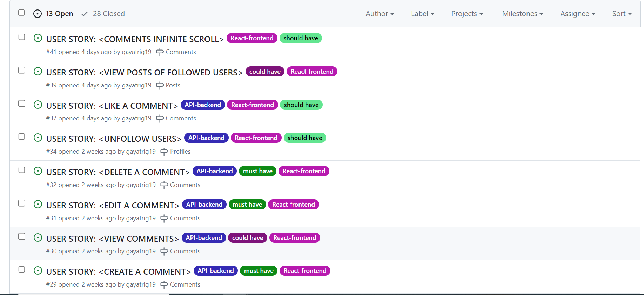Open issue LIKE A COMMENT
The height and width of the screenshot is (295, 644).
click(x=112, y=106)
